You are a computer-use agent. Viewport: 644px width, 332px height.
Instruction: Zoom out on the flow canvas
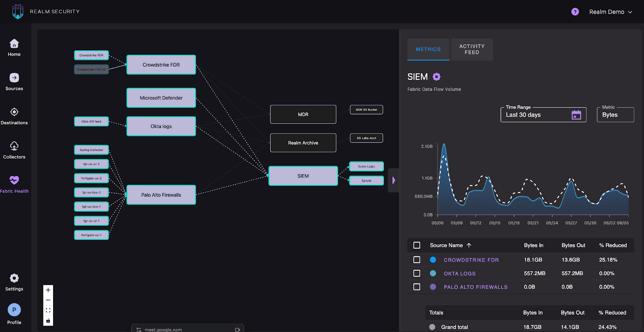coord(48,300)
